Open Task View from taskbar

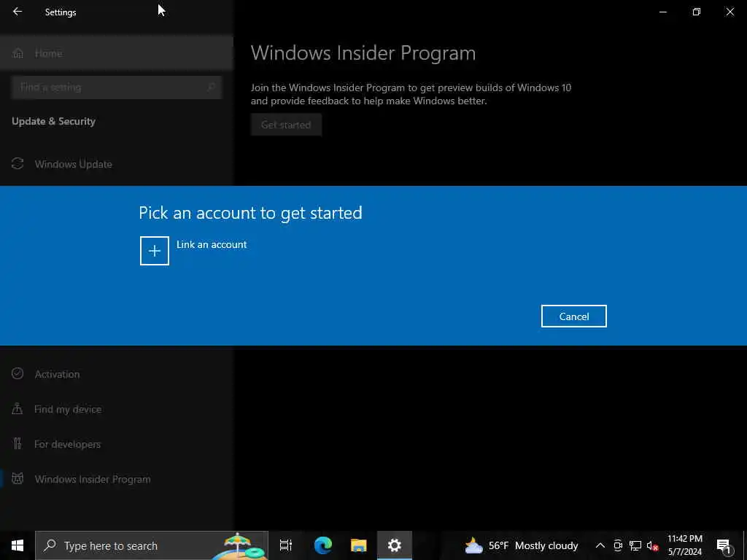[x=286, y=545]
